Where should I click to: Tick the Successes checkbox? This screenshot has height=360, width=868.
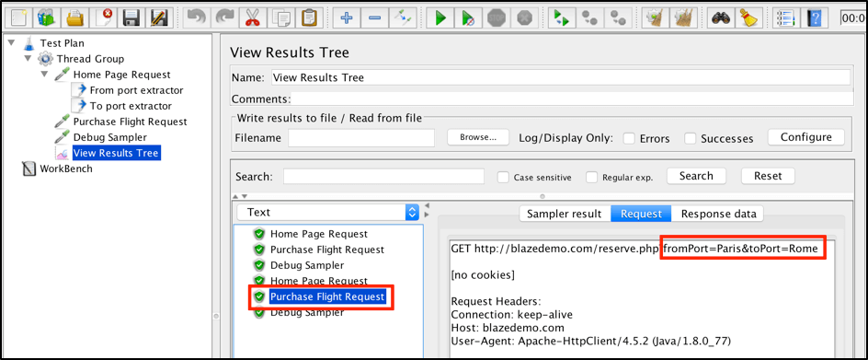[x=691, y=139]
